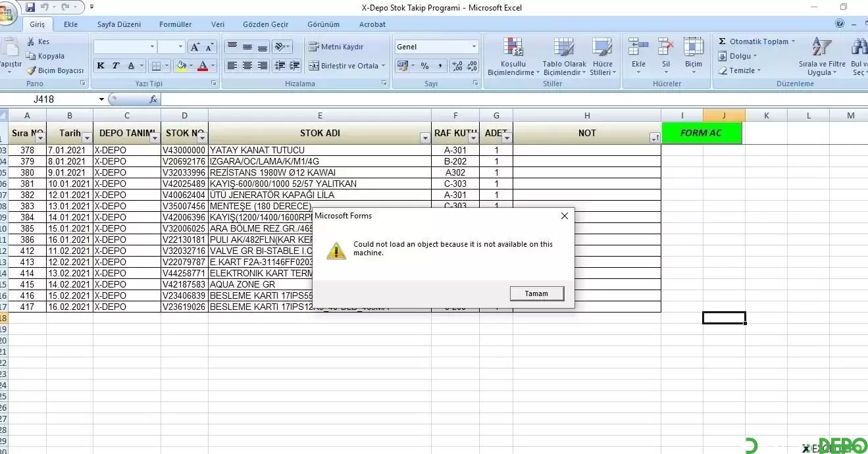Align text right

click(x=263, y=66)
